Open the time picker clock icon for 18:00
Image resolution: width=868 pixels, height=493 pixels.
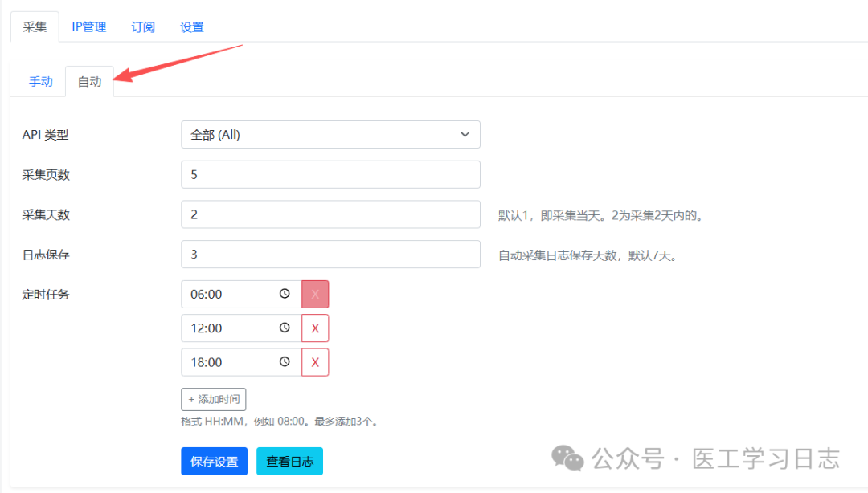point(285,362)
